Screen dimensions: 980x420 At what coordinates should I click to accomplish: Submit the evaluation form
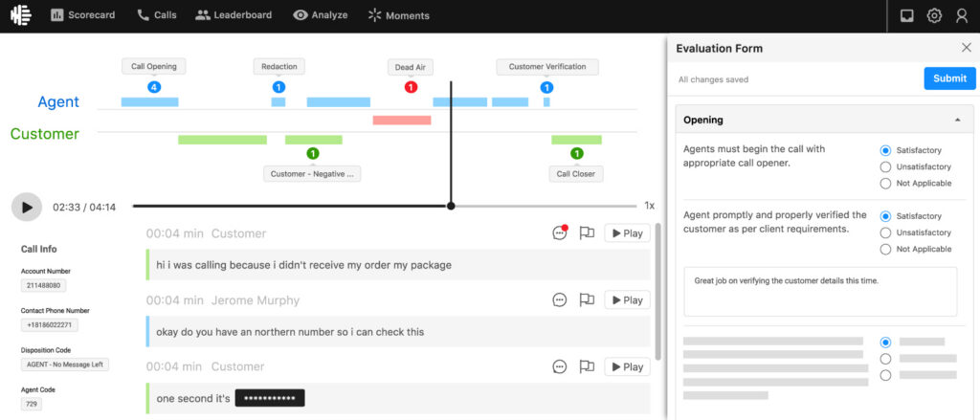point(949,78)
